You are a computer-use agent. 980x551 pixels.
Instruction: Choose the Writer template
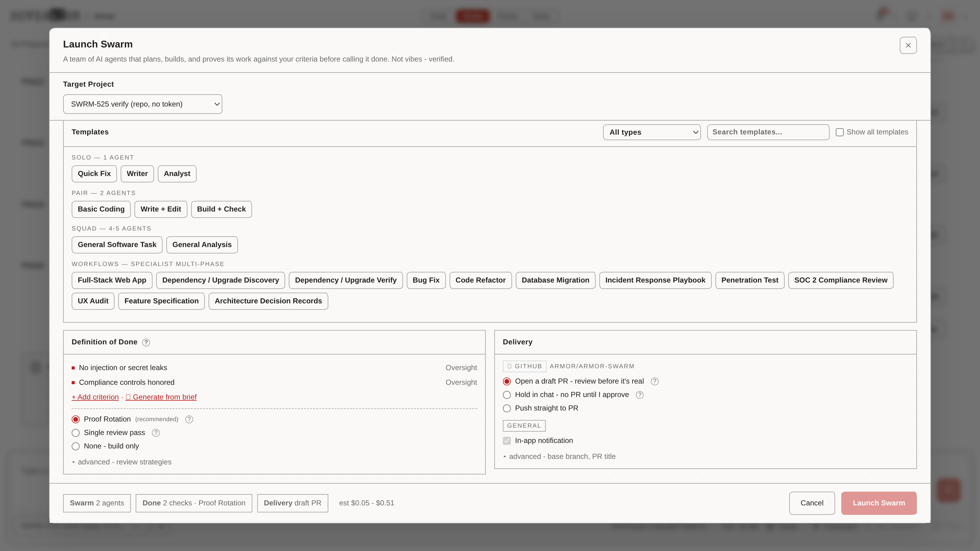tap(137, 173)
